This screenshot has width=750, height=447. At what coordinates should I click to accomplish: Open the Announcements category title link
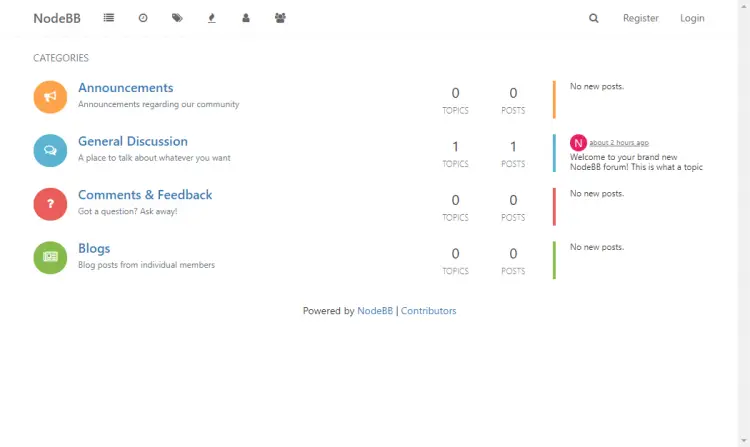click(x=126, y=88)
